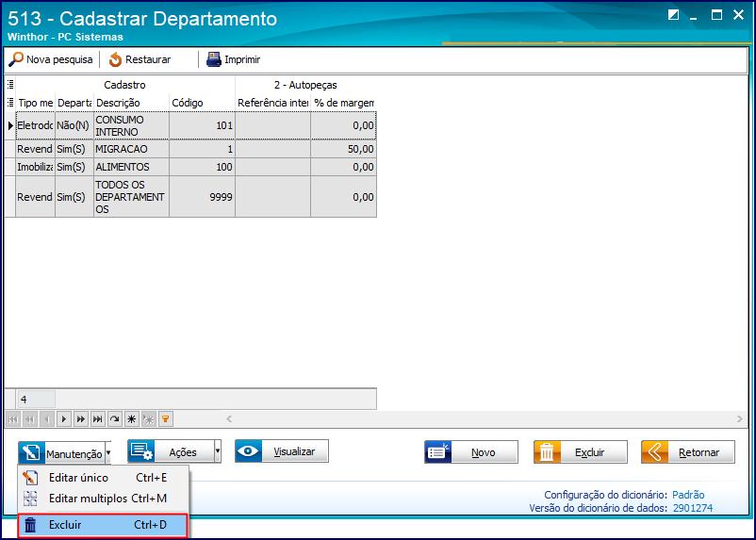
Task: Select the ALIMENTOS description cell
Action: pos(131,167)
